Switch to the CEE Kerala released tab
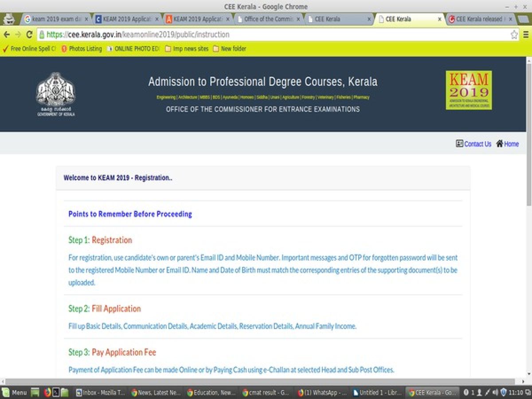Screen dimensions: 532x399 [x=478, y=20]
